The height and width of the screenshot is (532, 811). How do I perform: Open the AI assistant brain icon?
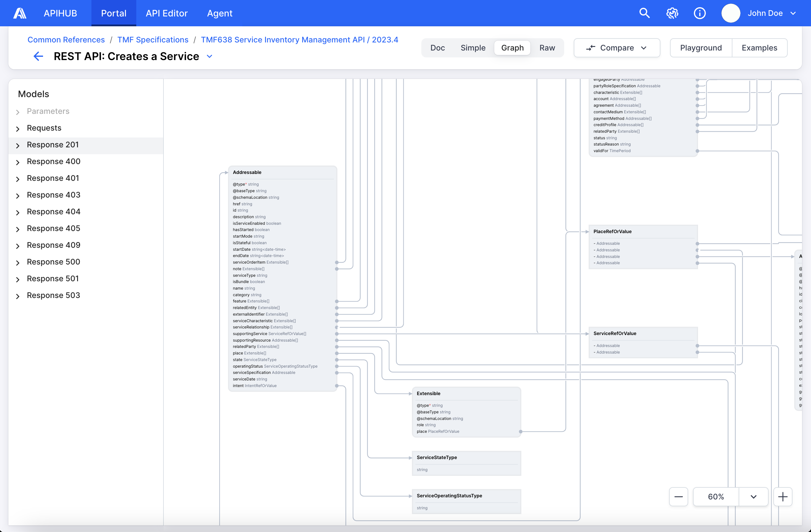click(672, 13)
